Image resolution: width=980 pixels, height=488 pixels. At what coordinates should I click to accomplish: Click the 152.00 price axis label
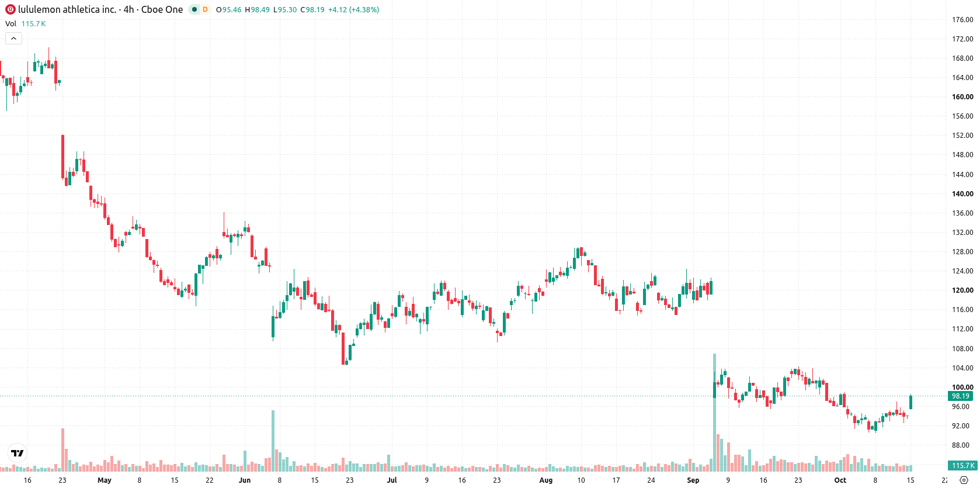click(962, 136)
